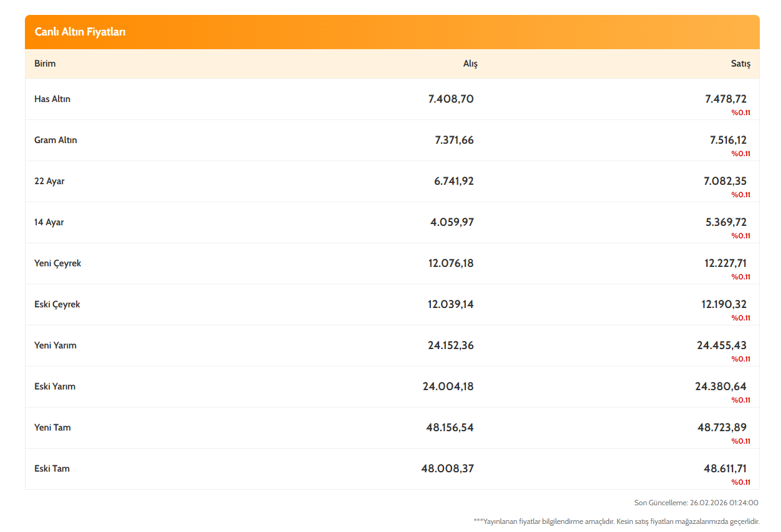The image size is (781, 532).
Task: Click Gram Altın buying price 7.371,66
Action: pyautogui.click(x=454, y=140)
